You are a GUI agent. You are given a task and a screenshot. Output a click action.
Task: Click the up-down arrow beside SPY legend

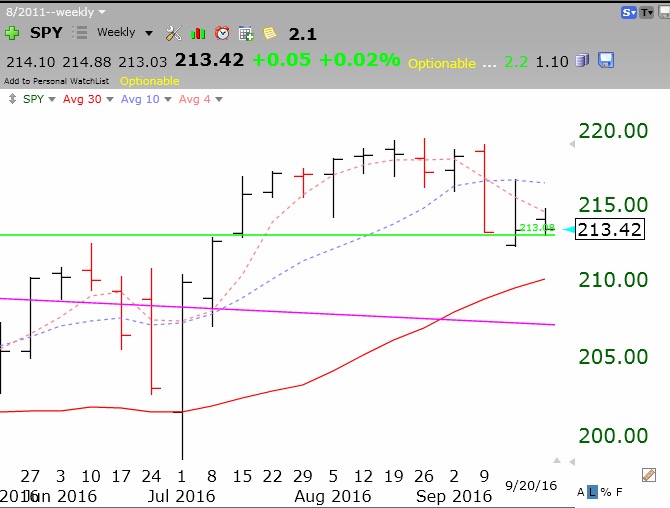(x=12, y=99)
